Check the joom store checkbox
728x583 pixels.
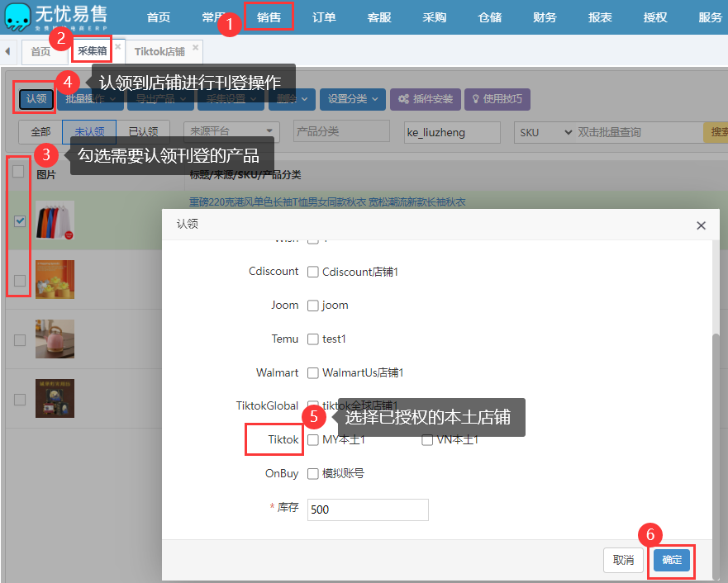pyautogui.click(x=313, y=306)
